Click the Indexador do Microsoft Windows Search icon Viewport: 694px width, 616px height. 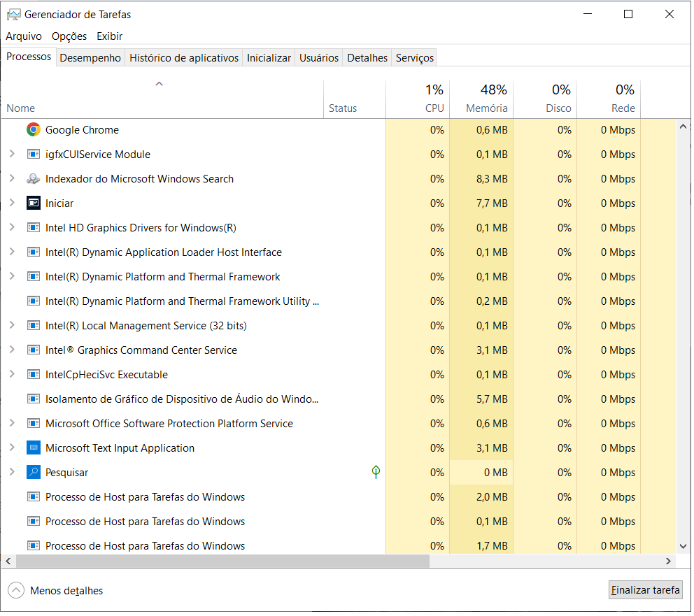(33, 179)
